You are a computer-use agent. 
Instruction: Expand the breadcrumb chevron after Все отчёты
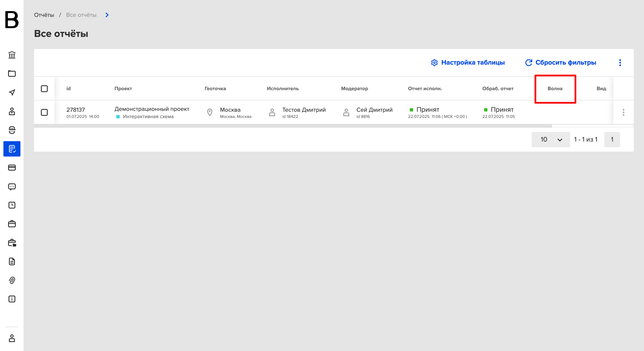tap(107, 15)
